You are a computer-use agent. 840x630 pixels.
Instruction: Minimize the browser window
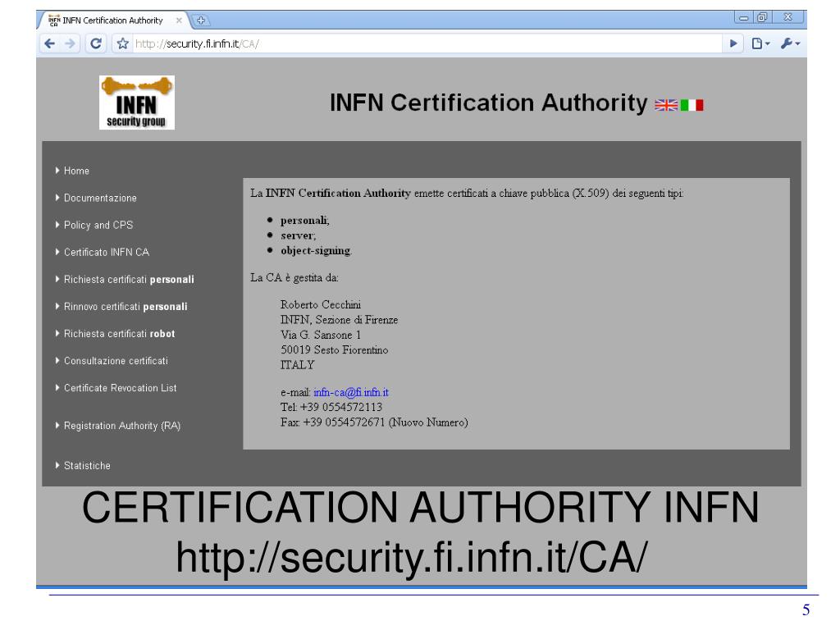(x=743, y=17)
